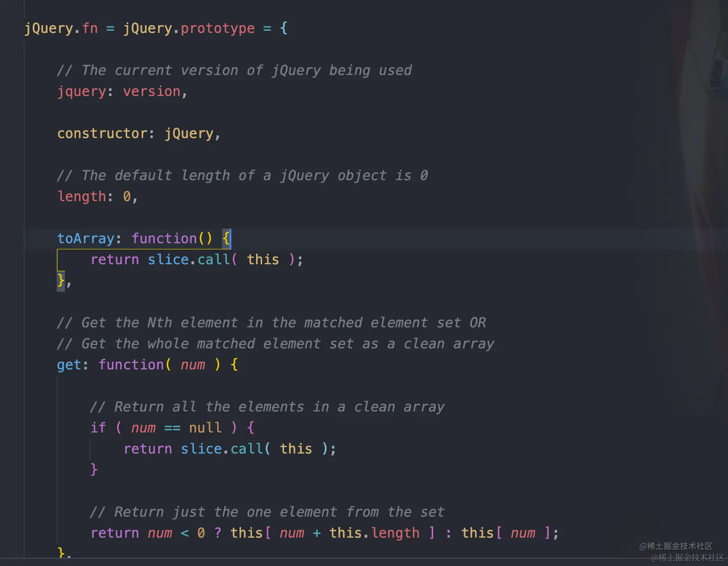Click the comment 'The current version of jQuery being used'
Screen dimensions: 728x566
coord(234,70)
